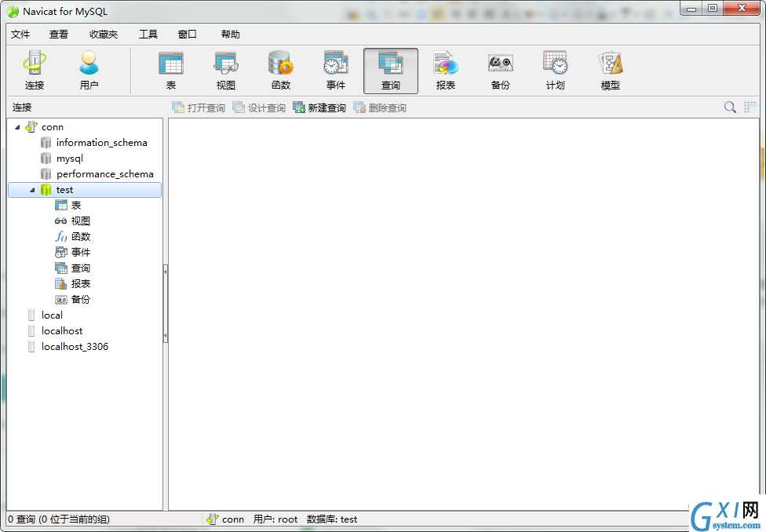Select 视图 label under test database
Image resolution: width=766 pixels, height=532 pixels.
[81, 220]
